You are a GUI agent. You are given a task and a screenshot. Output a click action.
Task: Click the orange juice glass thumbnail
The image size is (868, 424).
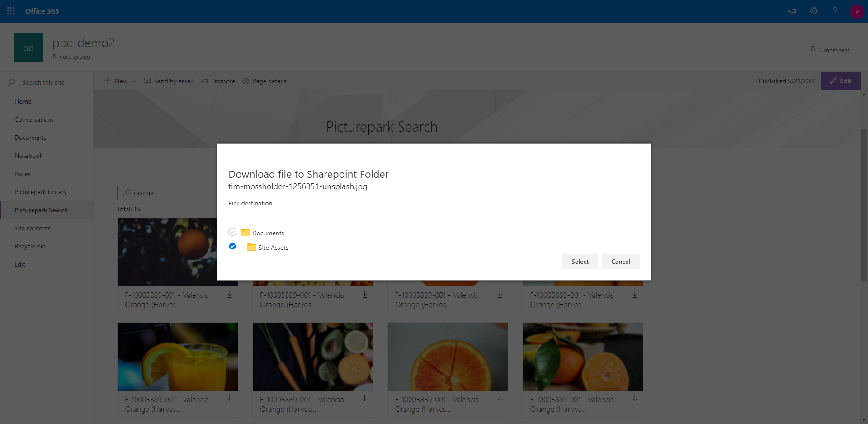[178, 357]
